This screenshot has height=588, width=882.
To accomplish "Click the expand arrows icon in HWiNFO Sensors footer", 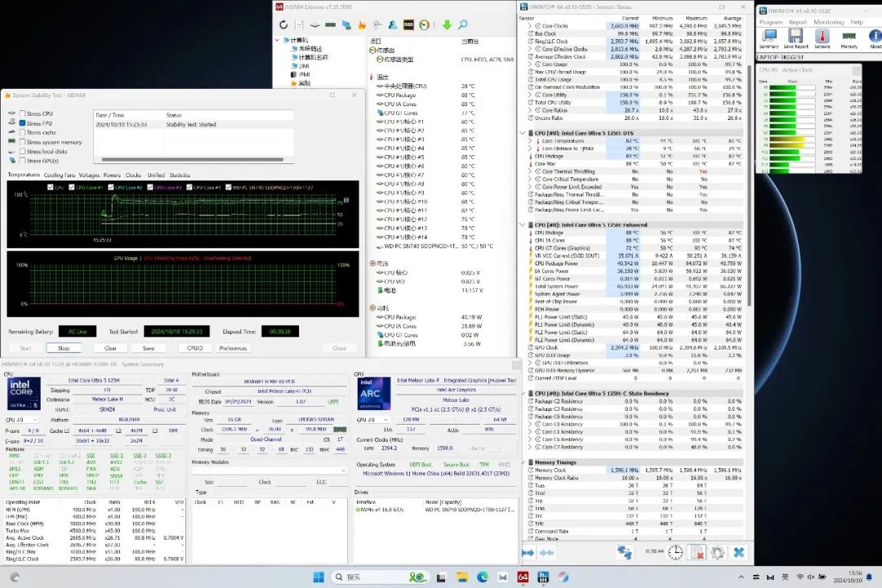I will pos(528,553).
